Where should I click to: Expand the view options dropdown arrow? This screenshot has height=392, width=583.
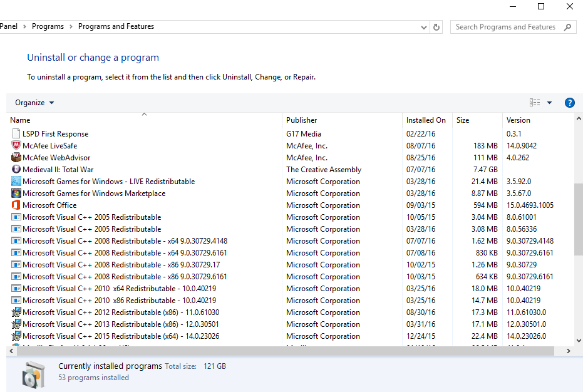pos(549,103)
